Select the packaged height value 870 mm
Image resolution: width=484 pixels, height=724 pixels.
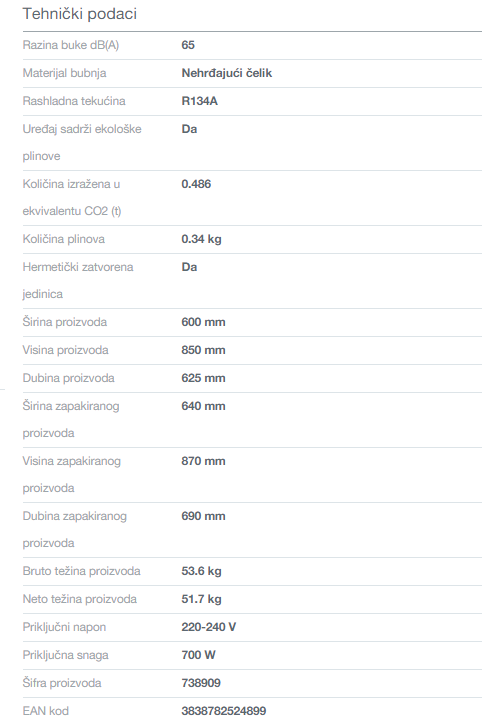click(x=203, y=461)
